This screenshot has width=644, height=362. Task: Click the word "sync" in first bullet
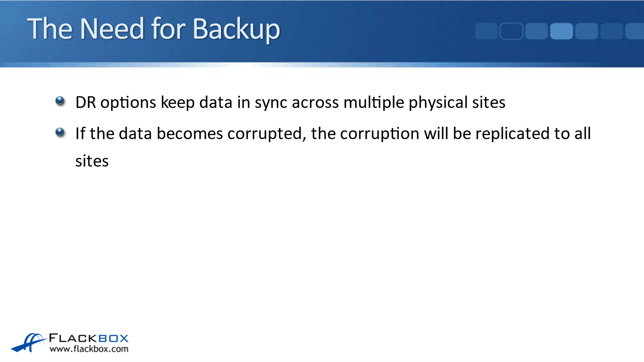click(x=271, y=102)
